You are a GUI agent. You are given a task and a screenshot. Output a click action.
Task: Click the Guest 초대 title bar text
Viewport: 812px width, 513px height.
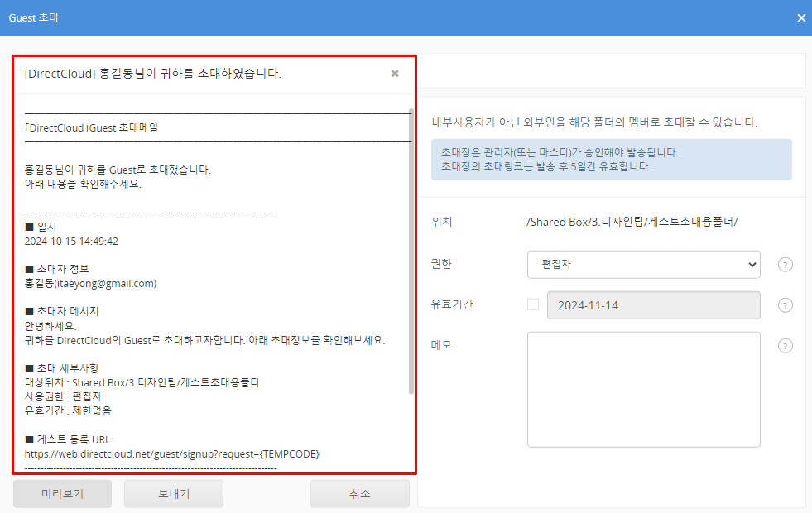[x=33, y=17]
